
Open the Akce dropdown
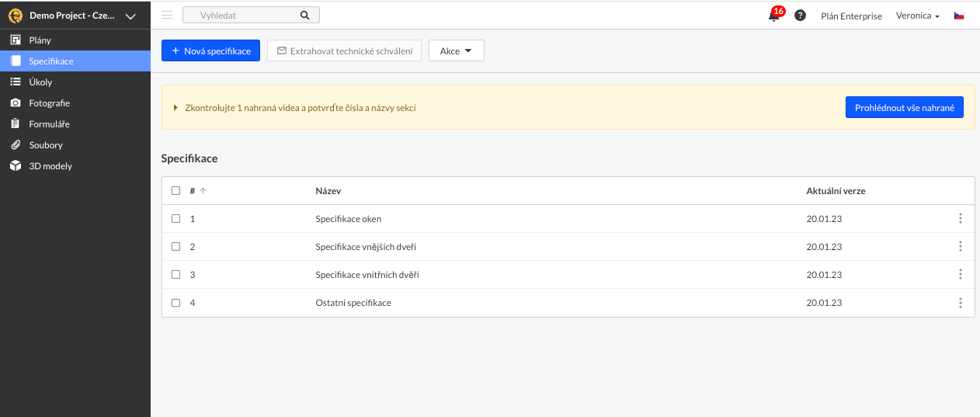click(x=456, y=51)
